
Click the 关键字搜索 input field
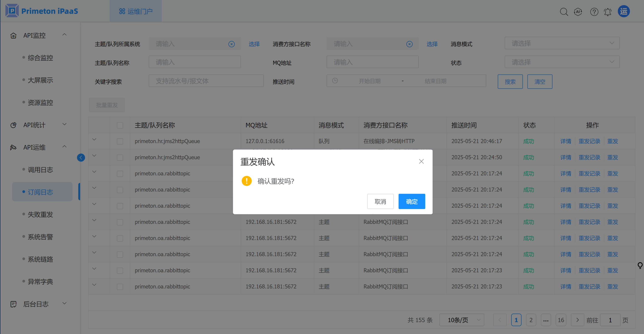206,81
